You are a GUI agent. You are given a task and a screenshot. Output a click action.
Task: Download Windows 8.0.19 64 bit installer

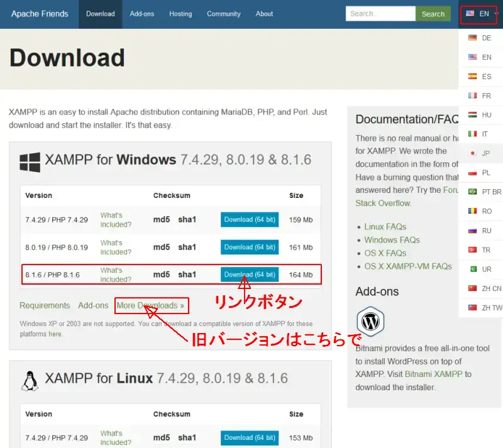click(x=250, y=248)
